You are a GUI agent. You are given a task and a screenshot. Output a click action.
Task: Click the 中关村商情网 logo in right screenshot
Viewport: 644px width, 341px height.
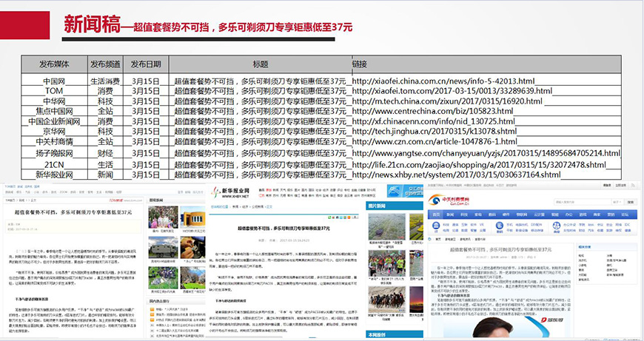[448, 200]
